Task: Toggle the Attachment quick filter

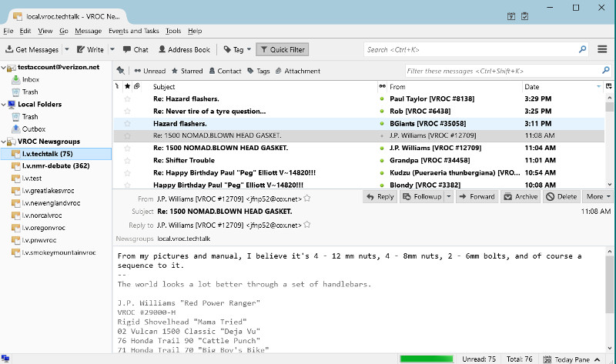Action: point(298,71)
